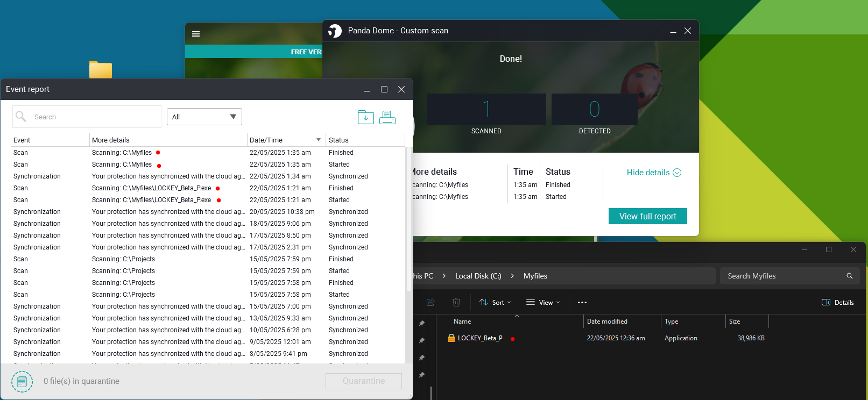Click the Quarantine button in Event report

point(364,381)
